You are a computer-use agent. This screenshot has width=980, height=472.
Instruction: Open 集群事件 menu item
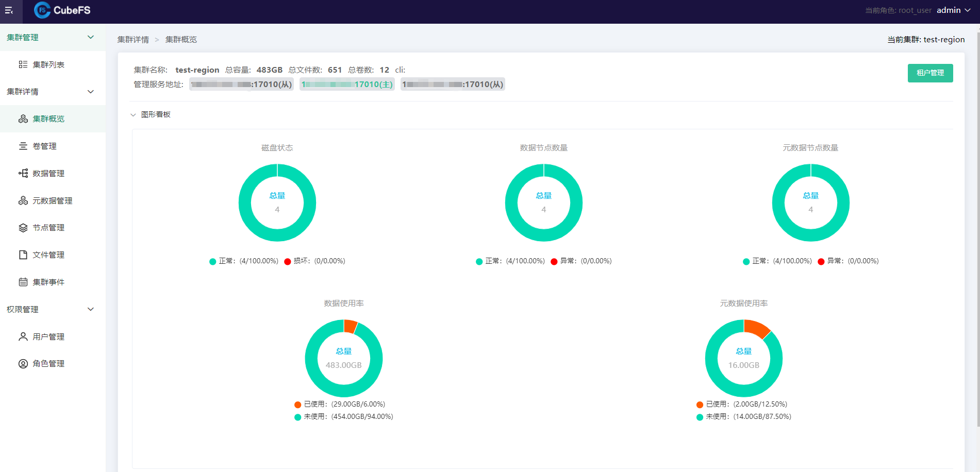click(53, 282)
